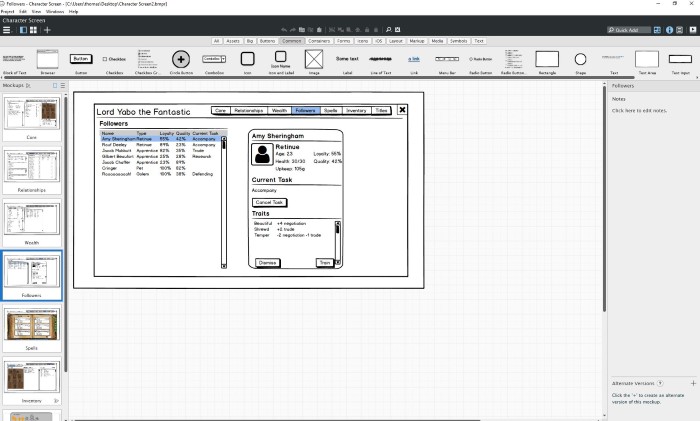This screenshot has height=421, width=700.
Task: Add a new mockup with plus icon
Action: tap(47, 30)
